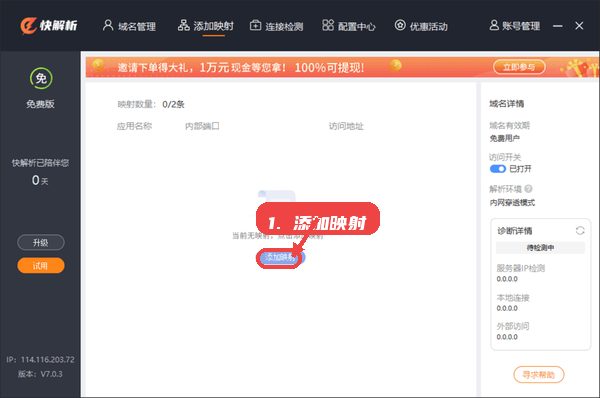Screen dimensions: 600x398
Task: Click the 升级 upgrade button
Action: (x=41, y=242)
